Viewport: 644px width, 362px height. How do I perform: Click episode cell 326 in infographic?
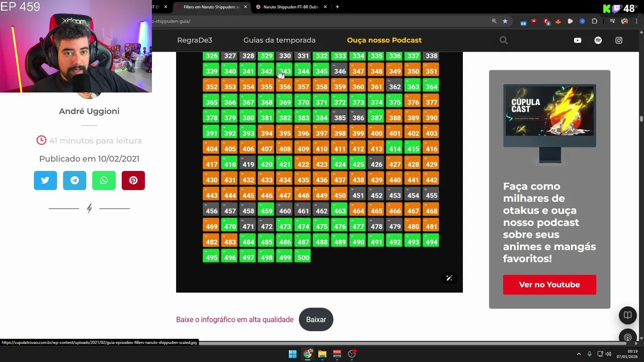pyautogui.click(x=212, y=56)
